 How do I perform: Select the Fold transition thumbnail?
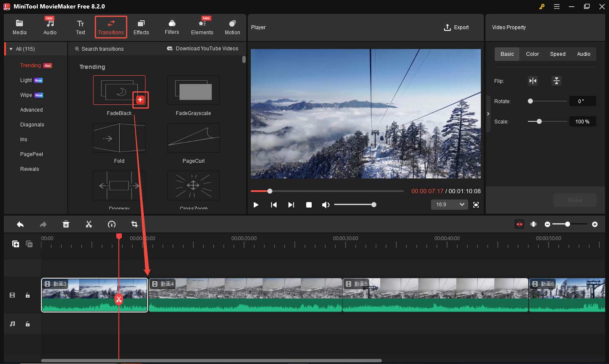pos(119,138)
